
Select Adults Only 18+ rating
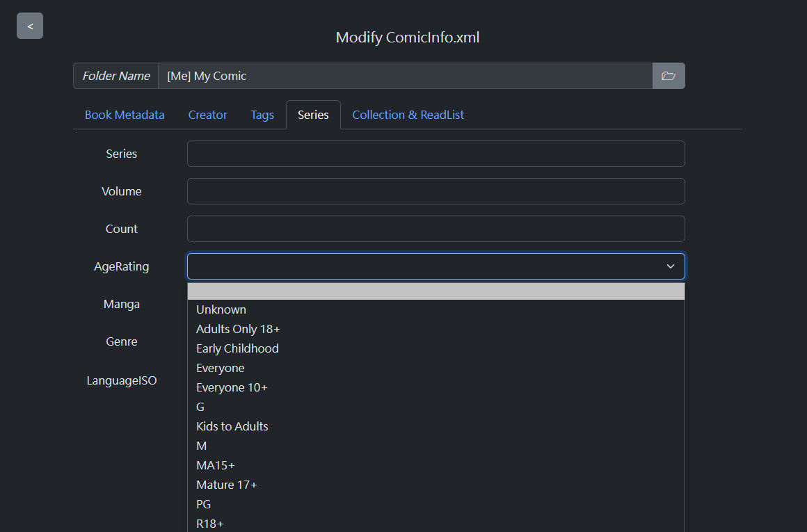pos(436,329)
